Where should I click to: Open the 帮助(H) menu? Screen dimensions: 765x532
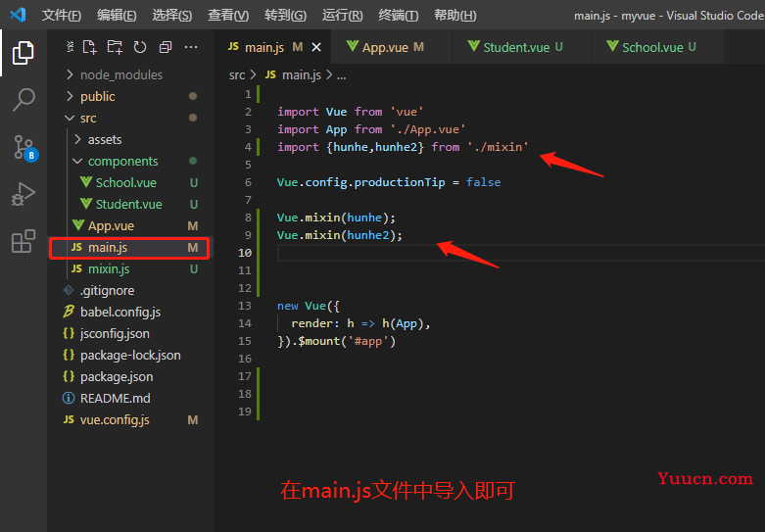(x=455, y=15)
